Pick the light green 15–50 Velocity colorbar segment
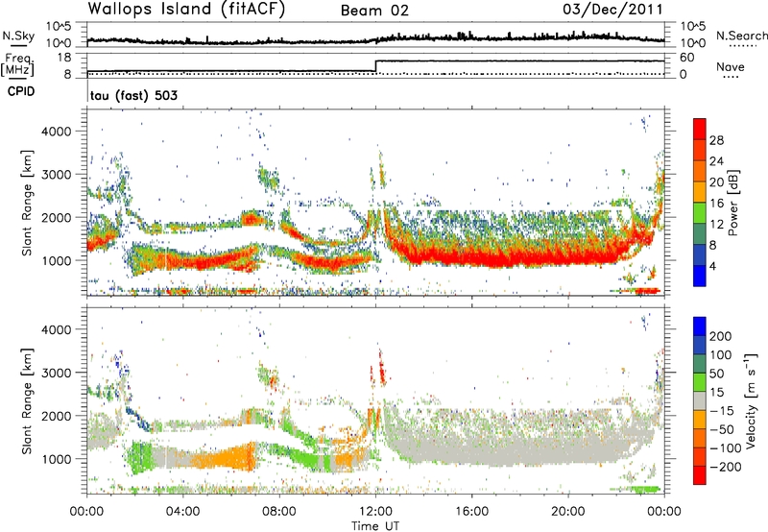Screen dimensions: 768x532 (x=700, y=382)
